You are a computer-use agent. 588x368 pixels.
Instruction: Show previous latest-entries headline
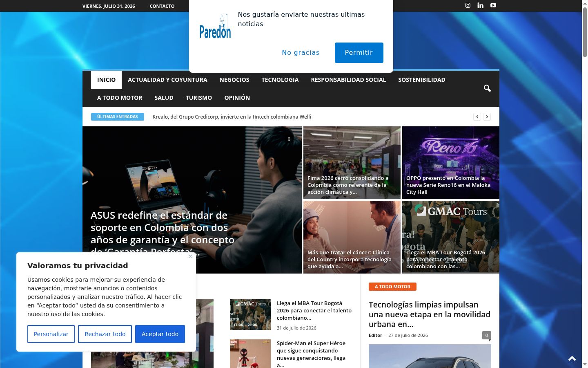tap(477, 117)
